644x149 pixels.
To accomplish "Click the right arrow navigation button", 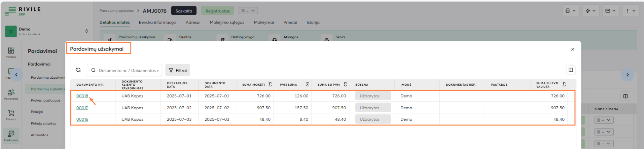I will tap(627, 75).
